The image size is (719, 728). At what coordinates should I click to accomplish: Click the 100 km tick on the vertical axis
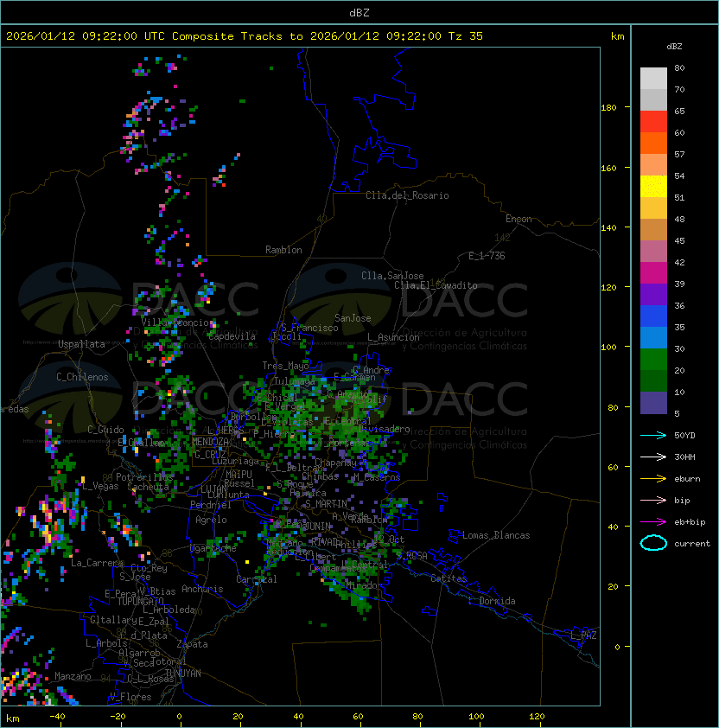pyautogui.click(x=609, y=348)
